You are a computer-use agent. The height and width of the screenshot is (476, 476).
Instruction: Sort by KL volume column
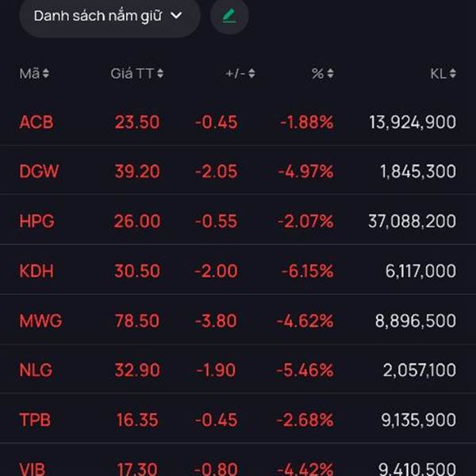pyautogui.click(x=443, y=74)
